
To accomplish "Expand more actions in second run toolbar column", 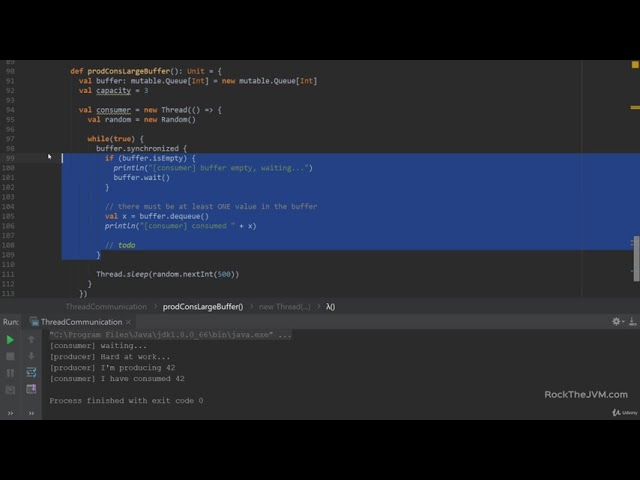I will click(x=31, y=413).
